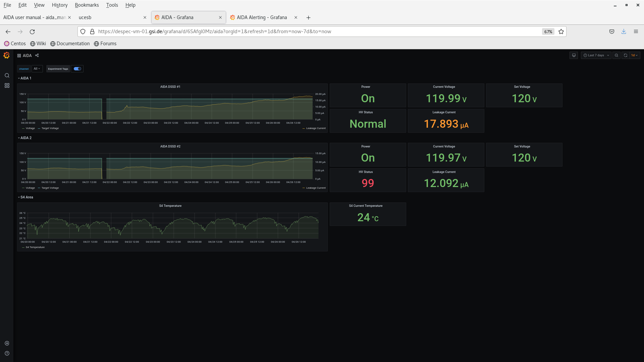Toggle the Experiment Tags switch
The height and width of the screenshot is (362, 644).
click(x=77, y=69)
